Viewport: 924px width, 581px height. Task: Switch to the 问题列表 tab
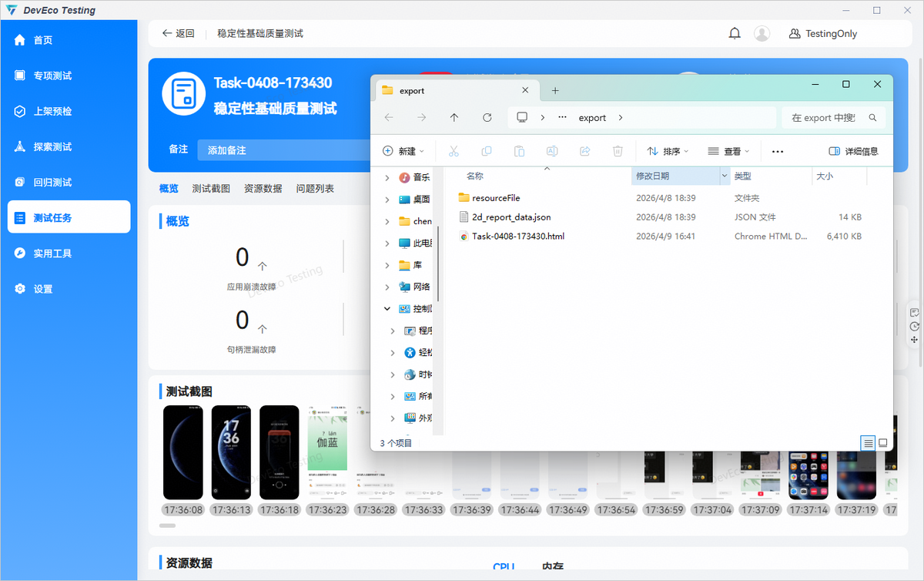pos(315,188)
